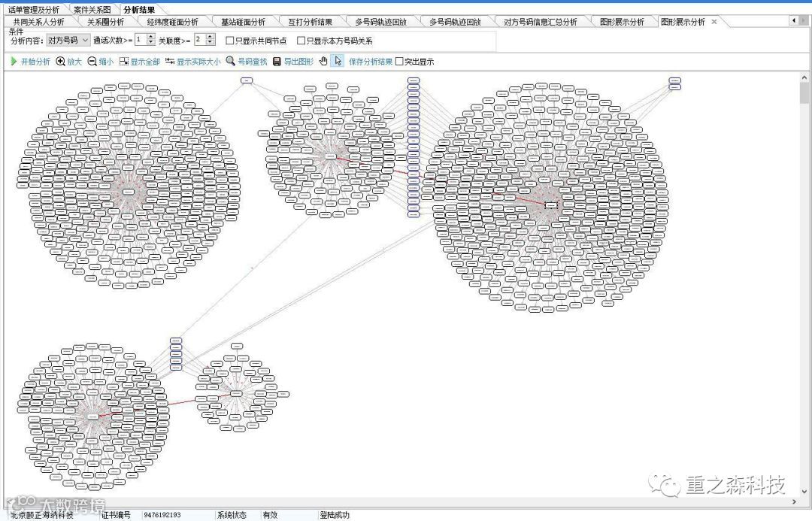
Task: Click 保存分析结果 to save results
Action: coord(370,62)
